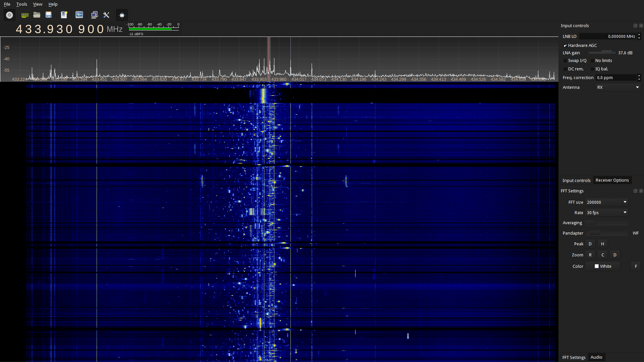
Task: Click the Color fill F button
Action: 636,266
